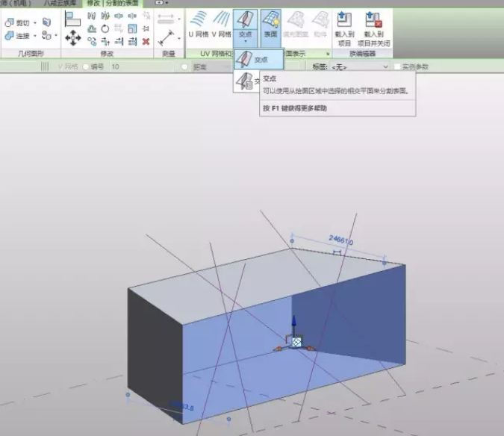
Task: Open the 连接 dropdown arrow
Action: point(35,36)
